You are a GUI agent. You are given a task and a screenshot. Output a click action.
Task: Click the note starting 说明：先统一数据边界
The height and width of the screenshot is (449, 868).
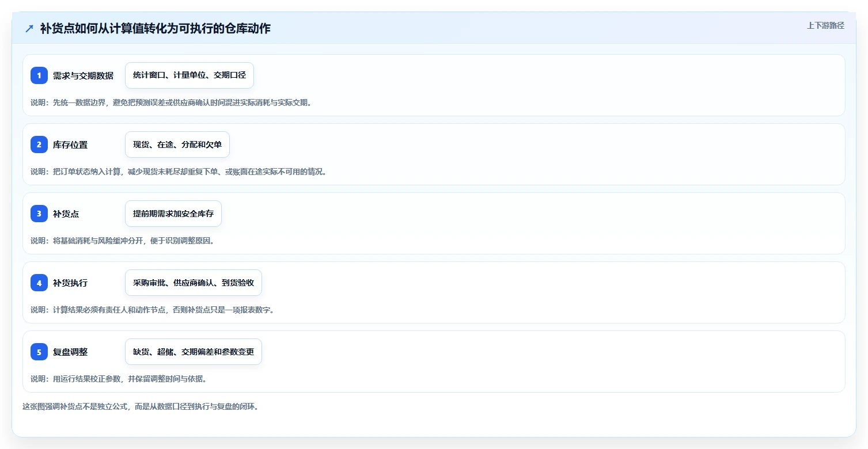pos(171,102)
